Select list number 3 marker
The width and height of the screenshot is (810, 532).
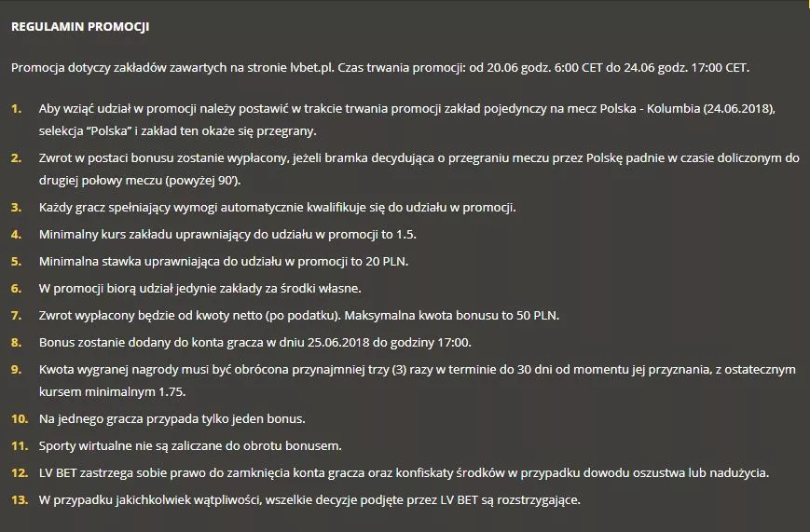tap(17, 208)
